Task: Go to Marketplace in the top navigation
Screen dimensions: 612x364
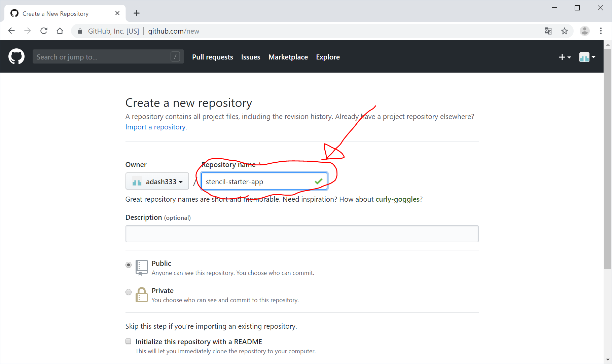Action: 288,57
